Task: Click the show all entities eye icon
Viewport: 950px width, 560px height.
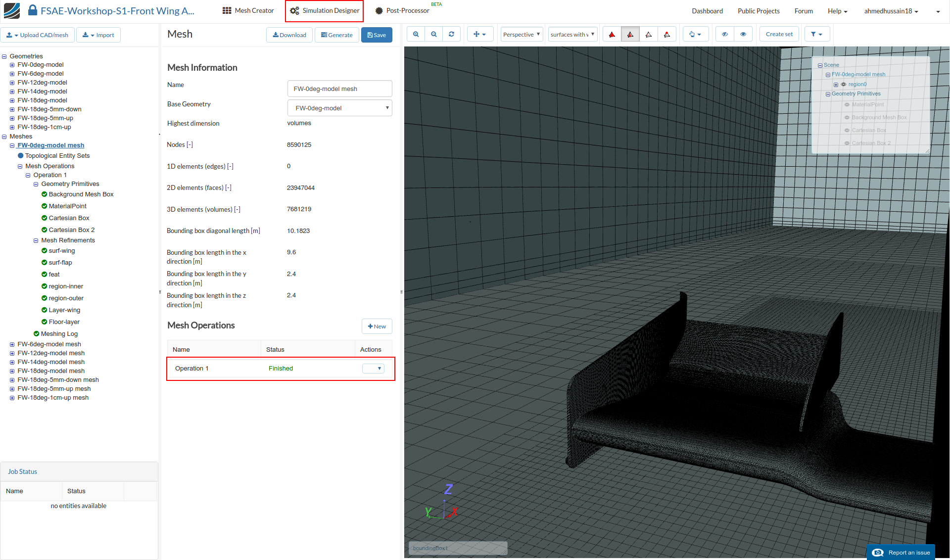Action: tap(743, 34)
